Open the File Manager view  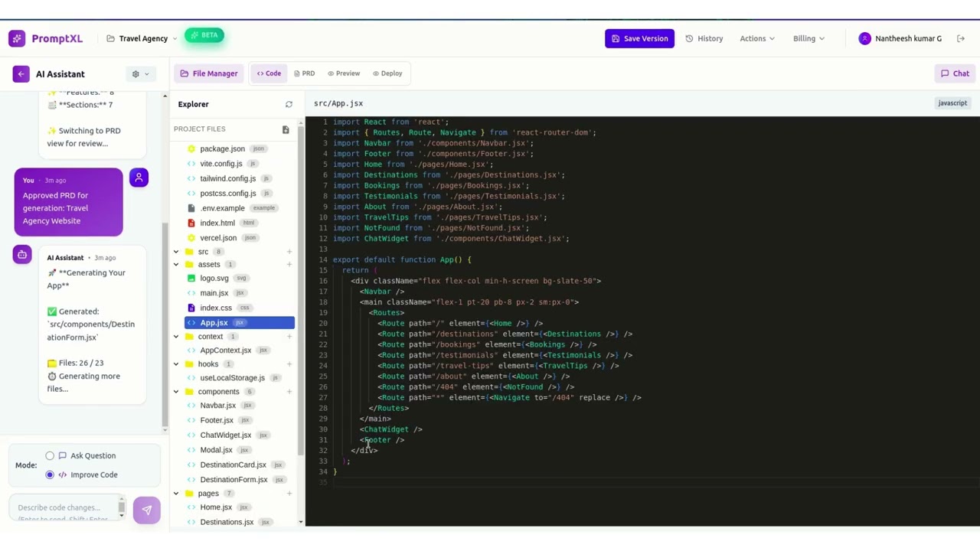click(x=209, y=73)
